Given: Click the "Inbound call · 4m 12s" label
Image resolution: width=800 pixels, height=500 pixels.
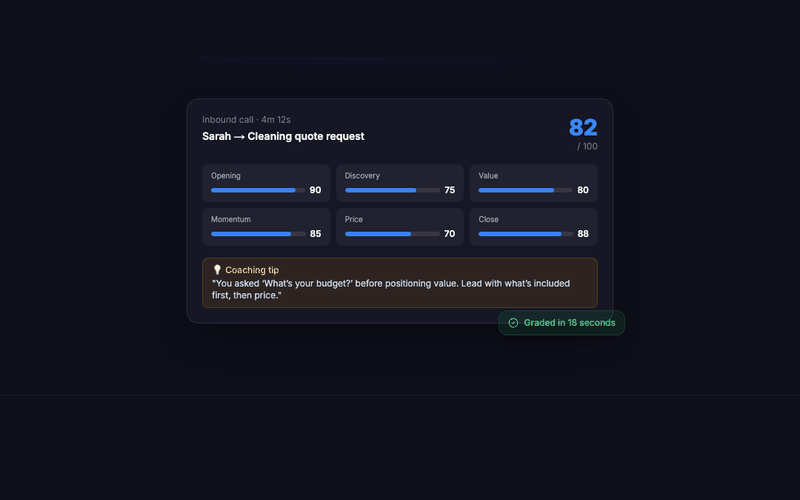Looking at the screenshot, I should (x=246, y=120).
